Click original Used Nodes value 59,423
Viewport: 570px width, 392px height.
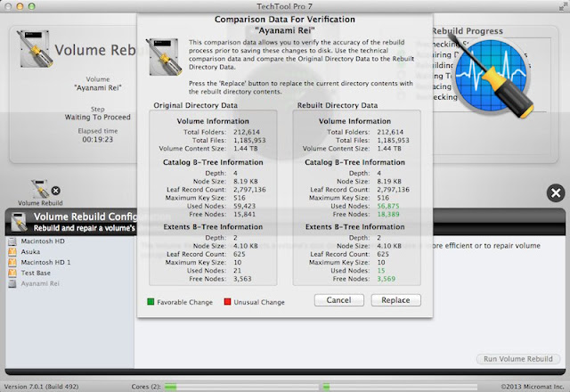244,206
